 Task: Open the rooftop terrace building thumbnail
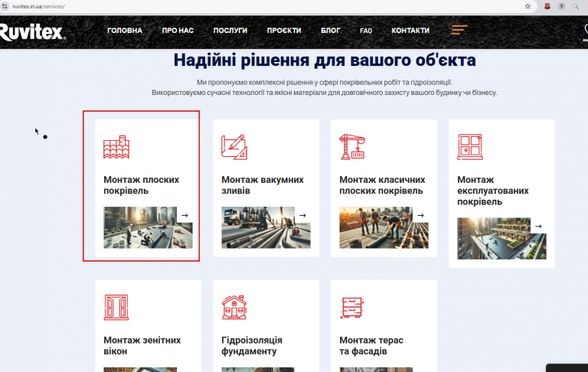501,239
